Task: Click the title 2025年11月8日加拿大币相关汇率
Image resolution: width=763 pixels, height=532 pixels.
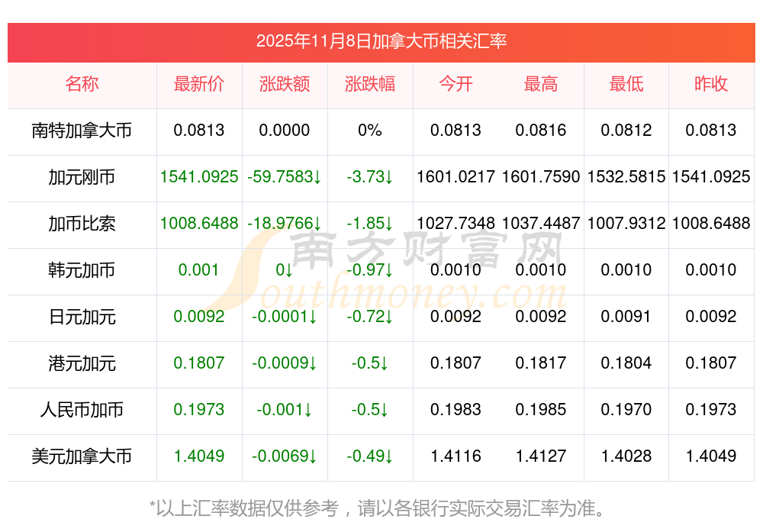Action: point(381,41)
